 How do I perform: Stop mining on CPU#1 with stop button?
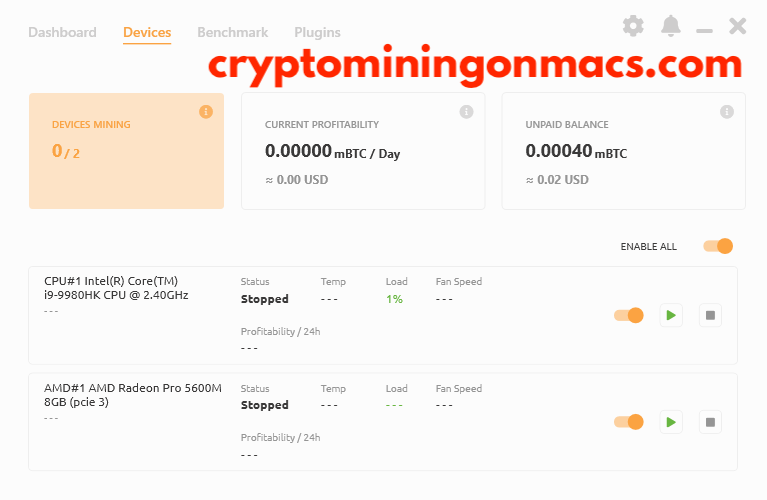tap(710, 316)
